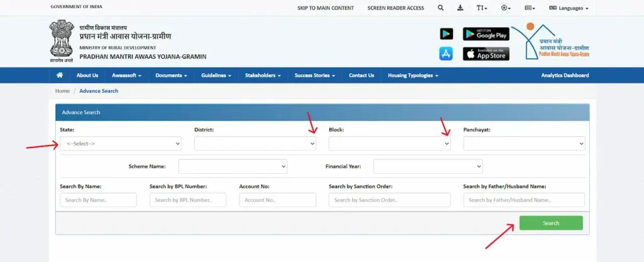Focus the Search by BPL Number field
This screenshot has height=262, width=644.
(x=187, y=200)
